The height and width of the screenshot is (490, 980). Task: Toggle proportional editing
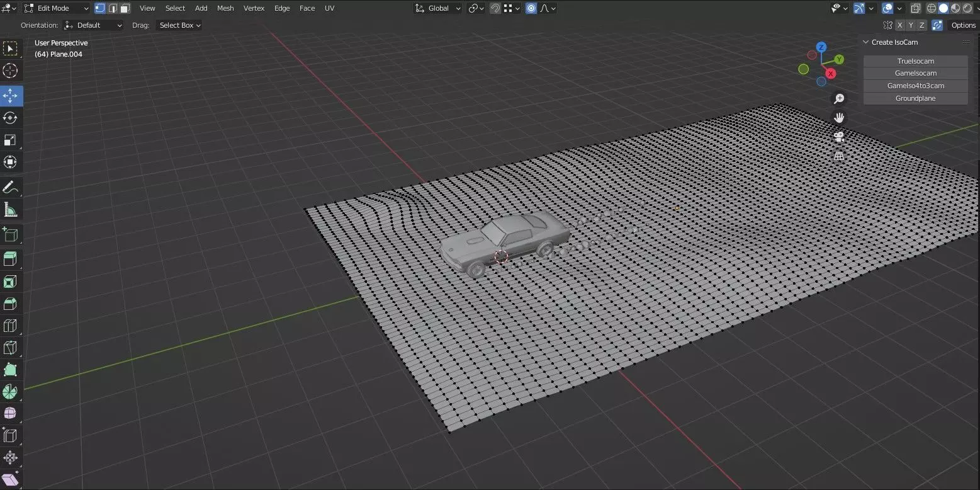click(531, 8)
